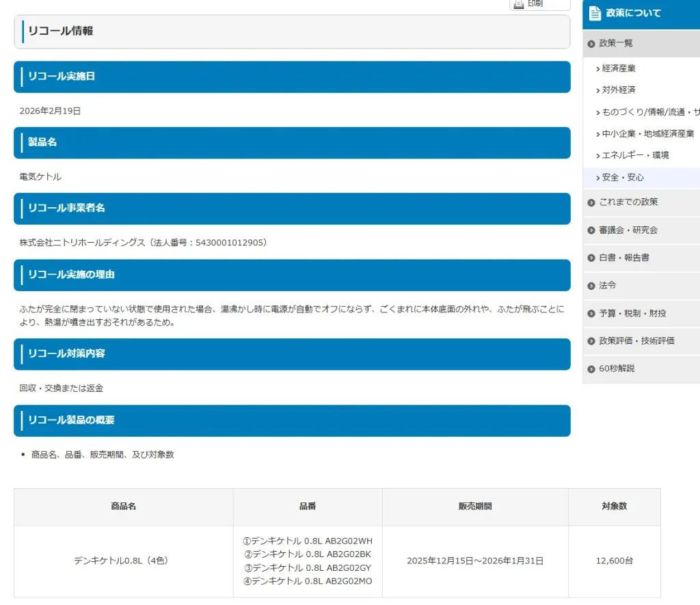Open the ものづくり/情報/流通 policy link
The width and height of the screenshot is (700, 605).
click(650, 112)
